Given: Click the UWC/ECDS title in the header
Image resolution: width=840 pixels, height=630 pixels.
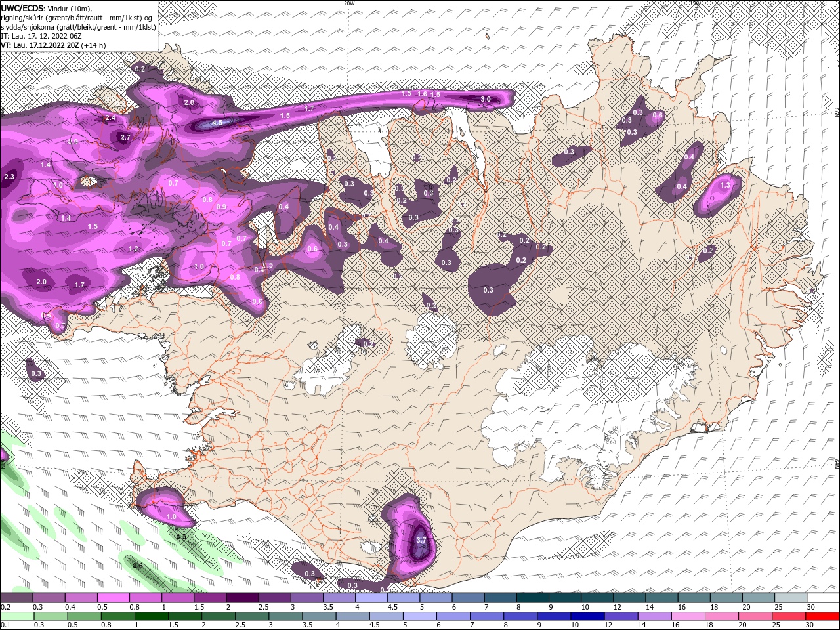Looking at the screenshot, I should click(22, 8).
